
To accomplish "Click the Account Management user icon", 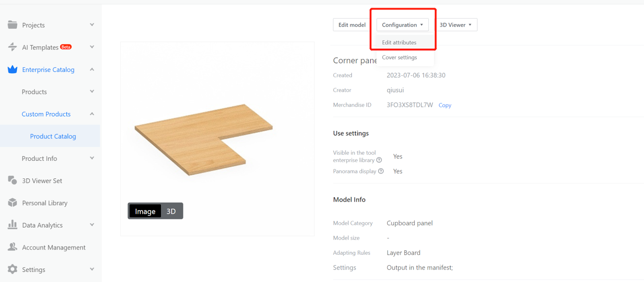I will [x=12, y=247].
